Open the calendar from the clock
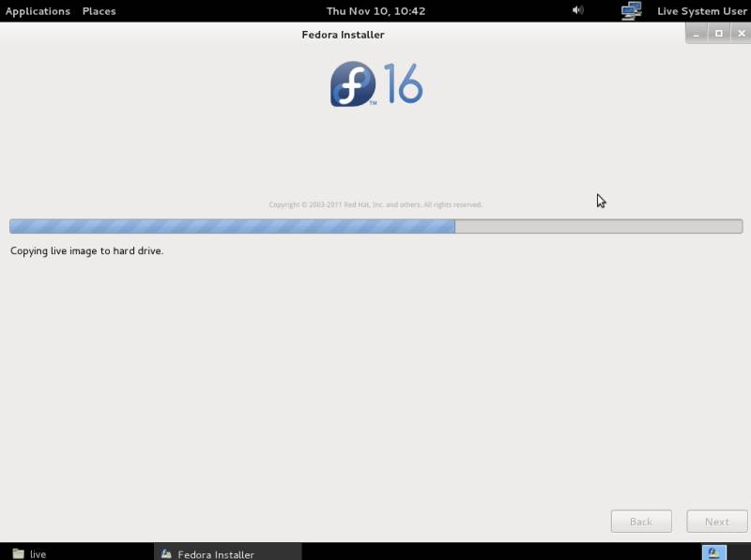Viewport: 751px width, 560px height. (375, 11)
